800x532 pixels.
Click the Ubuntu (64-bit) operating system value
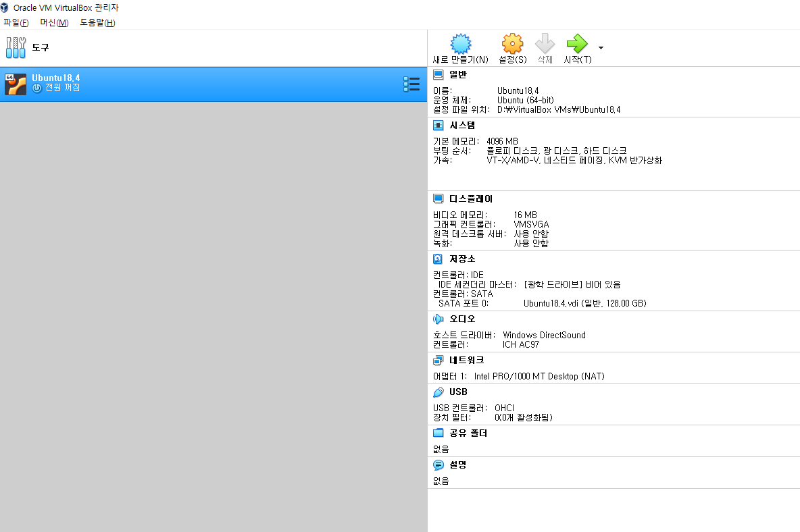pyautogui.click(x=526, y=100)
